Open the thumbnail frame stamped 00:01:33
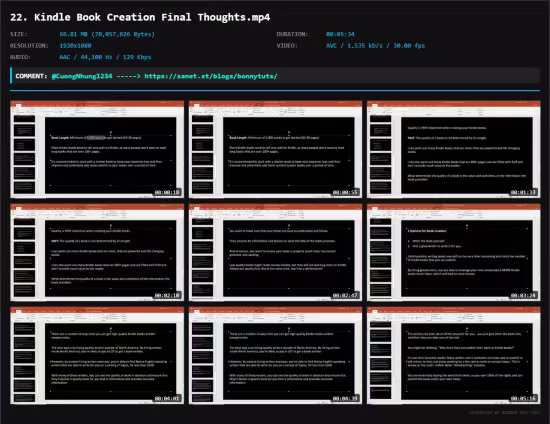Viewport: 550px width, 424px height. click(x=454, y=149)
